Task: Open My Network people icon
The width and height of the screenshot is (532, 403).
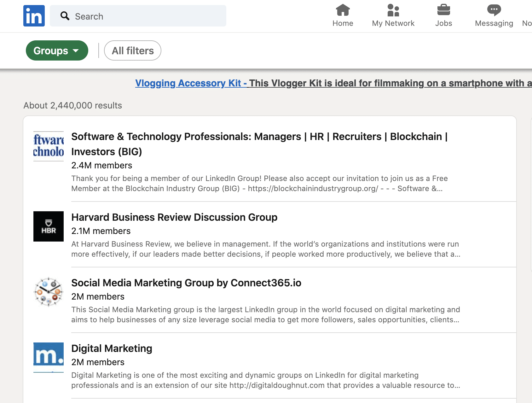Action: pyautogui.click(x=393, y=10)
